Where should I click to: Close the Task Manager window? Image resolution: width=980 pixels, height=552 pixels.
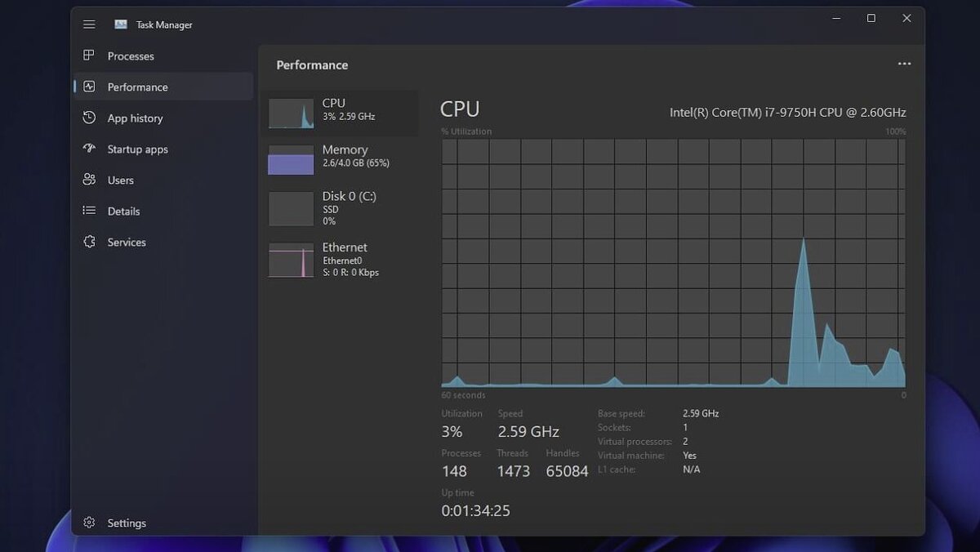pos(906,18)
